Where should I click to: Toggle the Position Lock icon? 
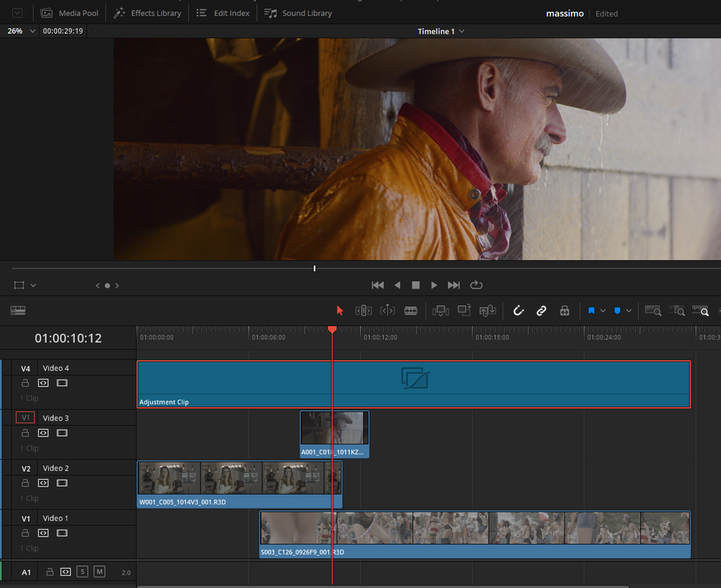click(x=564, y=311)
